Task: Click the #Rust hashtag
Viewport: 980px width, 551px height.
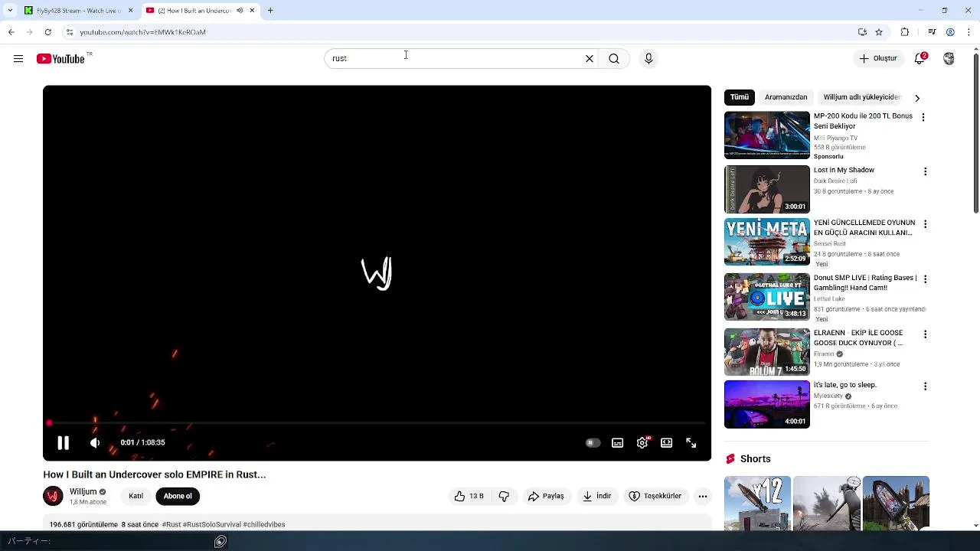Action: coord(171,524)
